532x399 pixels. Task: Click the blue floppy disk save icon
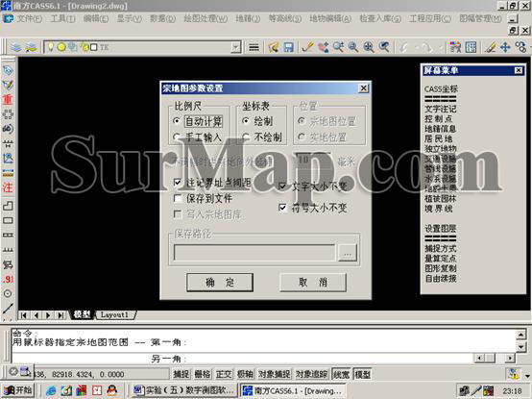(288, 47)
